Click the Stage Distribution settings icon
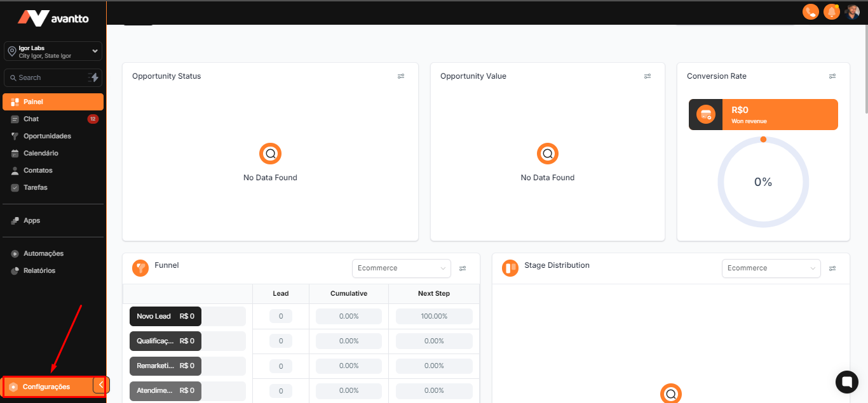The width and height of the screenshot is (868, 403). point(832,268)
